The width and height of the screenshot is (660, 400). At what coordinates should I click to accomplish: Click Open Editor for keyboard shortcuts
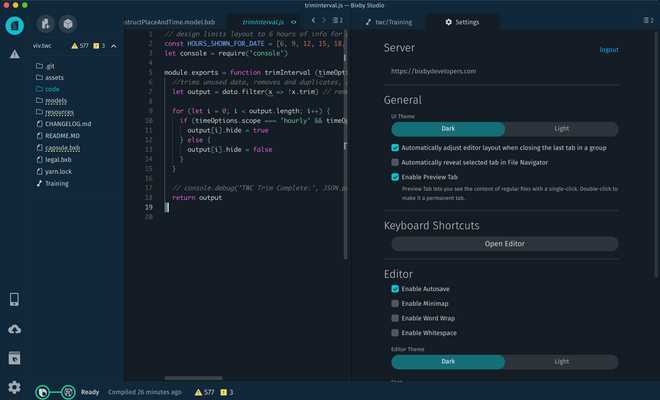click(505, 244)
